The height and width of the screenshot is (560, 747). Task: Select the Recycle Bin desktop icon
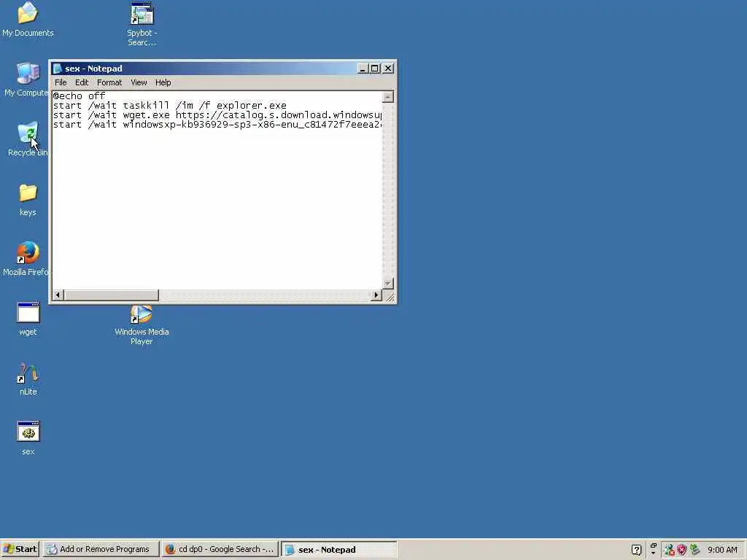click(x=28, y=139)
